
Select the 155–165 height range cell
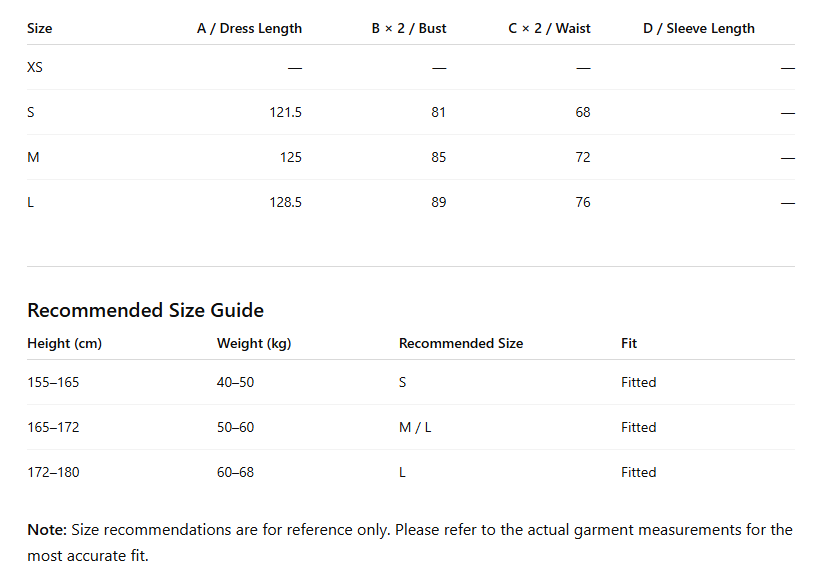[x=53, y=382]
